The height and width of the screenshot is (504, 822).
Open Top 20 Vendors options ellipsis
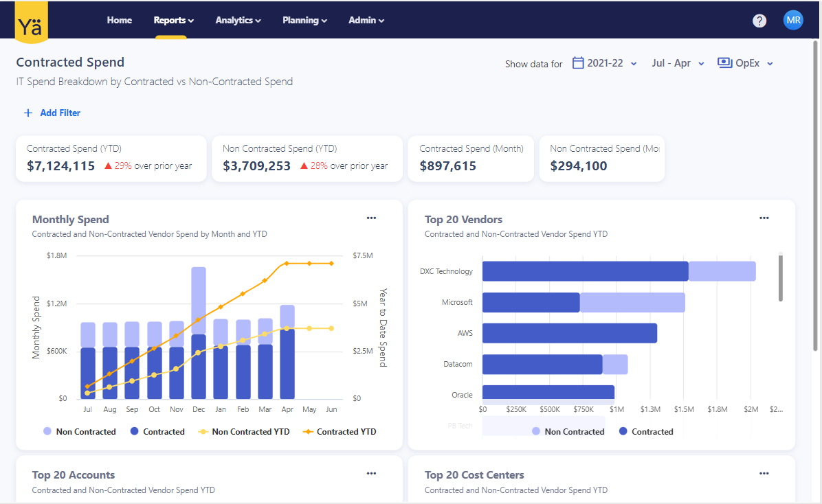click(764, 218)
